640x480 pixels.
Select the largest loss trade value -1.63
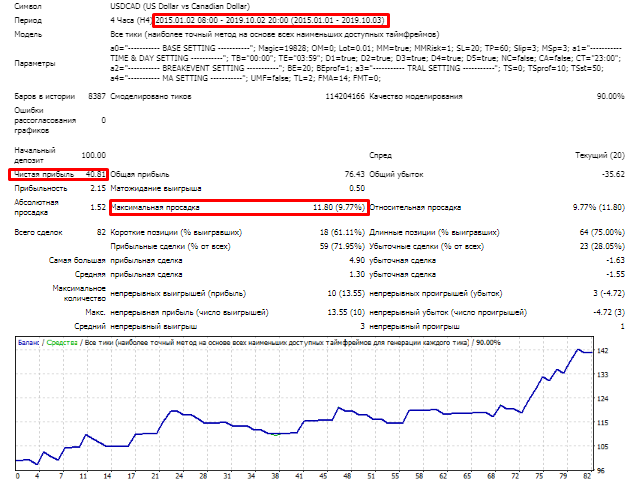[615, 260]
